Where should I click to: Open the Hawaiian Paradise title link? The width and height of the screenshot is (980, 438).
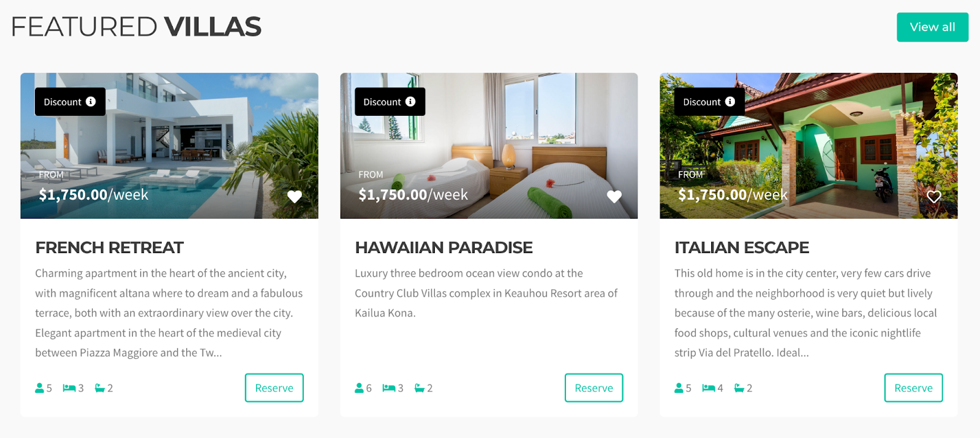444,247
